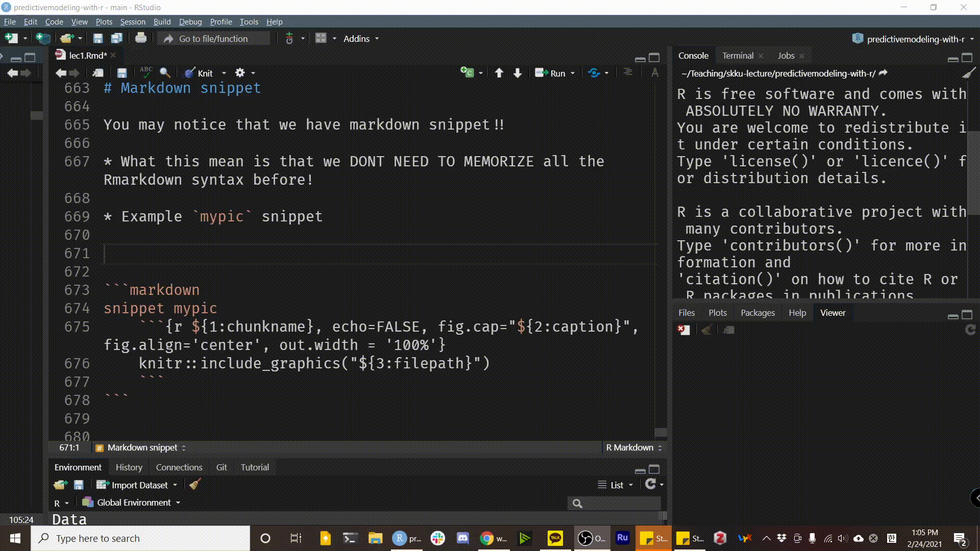This screenshot has width=980, height=551.
Task: Go to previous section up arrow
Action: [499, 73]
